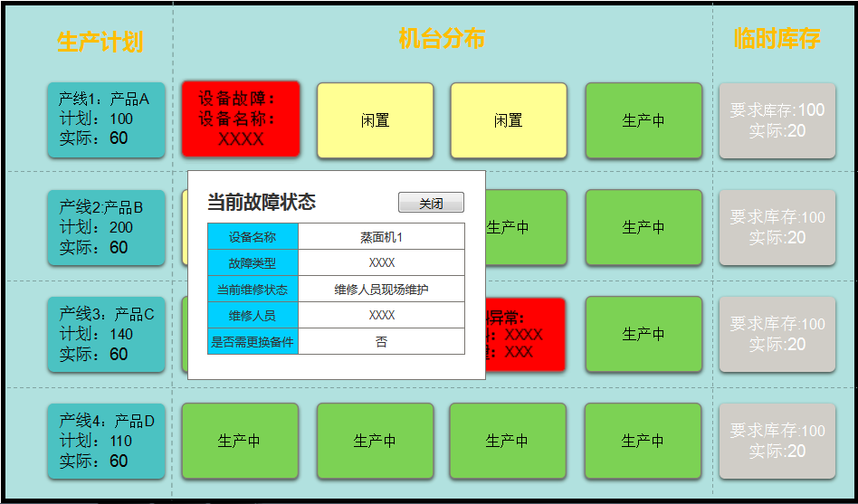Click the 当前故障状态 dialog title
Screen dimensions: 858x504
coord(262,202)
